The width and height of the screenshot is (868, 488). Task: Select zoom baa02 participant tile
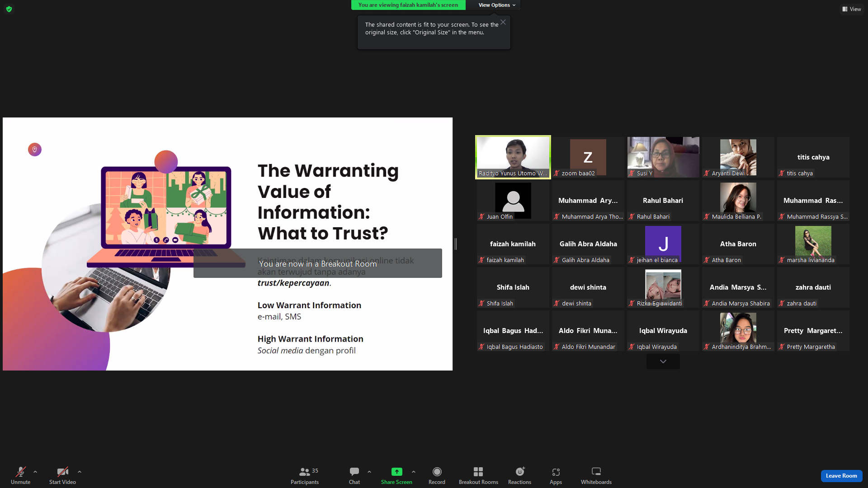(x=588, y=157)
